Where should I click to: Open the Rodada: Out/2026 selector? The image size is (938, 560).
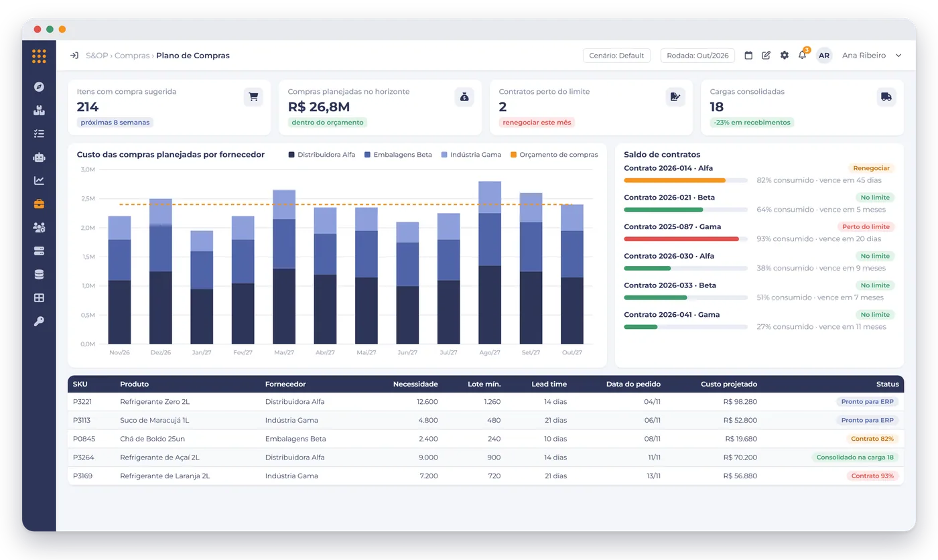coord(697,56)
